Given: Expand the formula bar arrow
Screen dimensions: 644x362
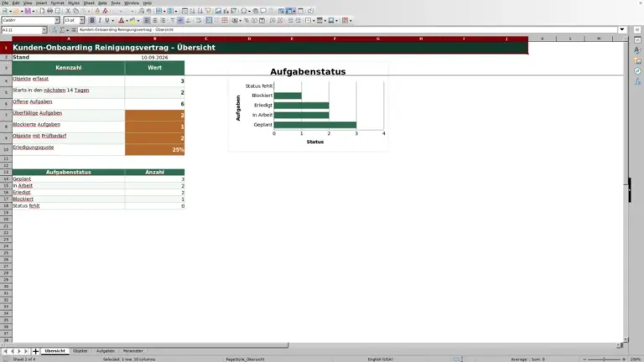Looking at the screenshot, I should (x=622, y=29).
